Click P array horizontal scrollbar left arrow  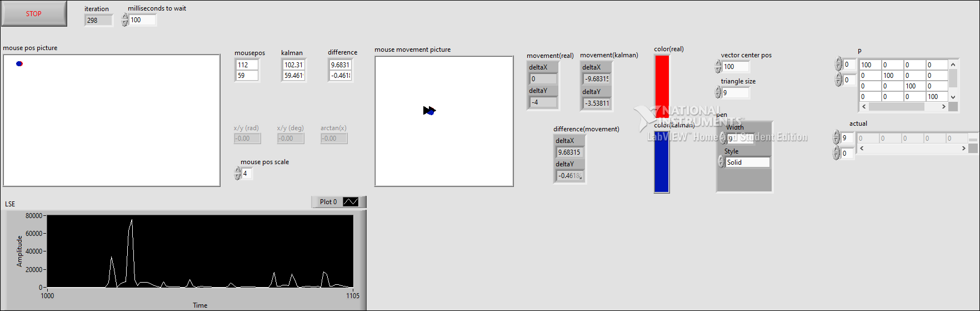(864, 107)
